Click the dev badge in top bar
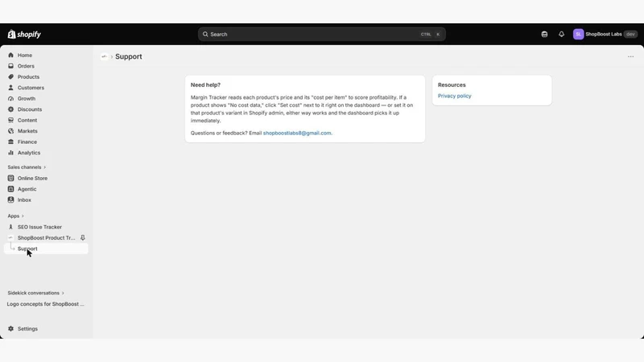644x362 pixels. click(630, 35)
